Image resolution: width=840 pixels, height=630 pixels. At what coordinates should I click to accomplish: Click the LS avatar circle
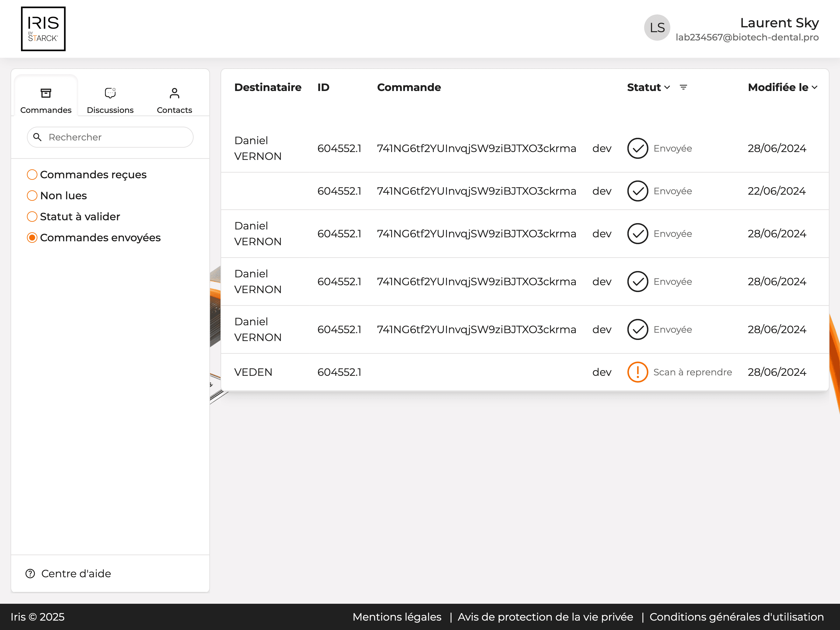[657, 28]
